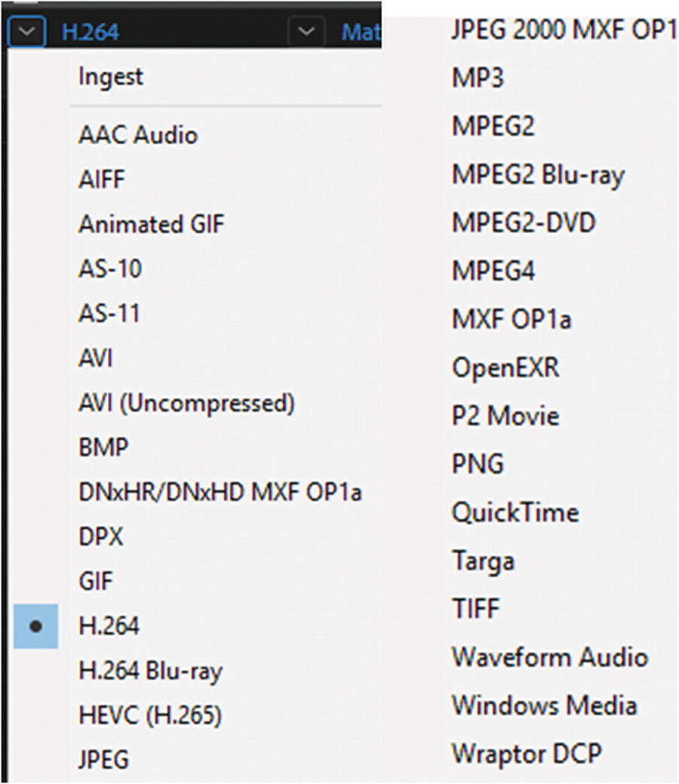The width and height of the screenshot is (679, 784).
Task: Pick MP3 audio format
Action: coord(478,78)
